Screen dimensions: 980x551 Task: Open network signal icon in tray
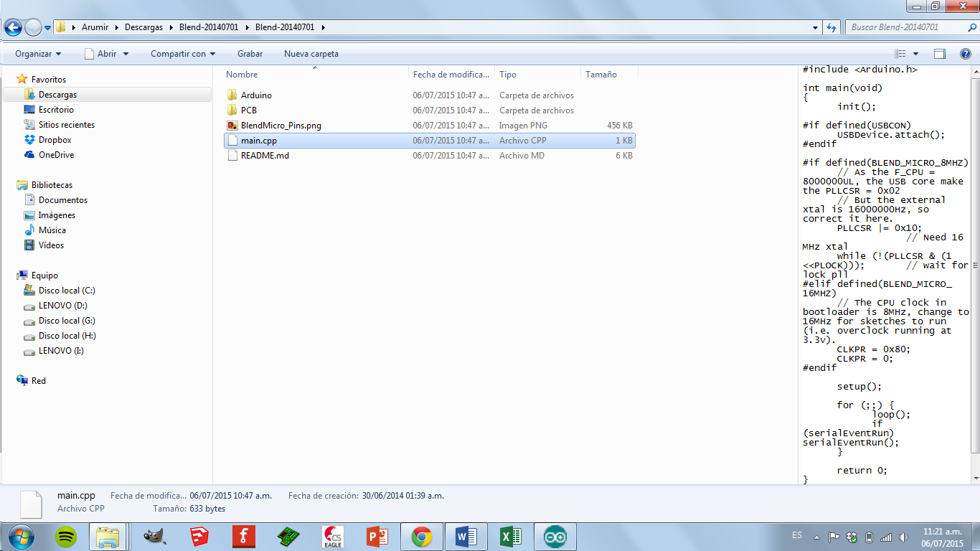click(886, 537)
